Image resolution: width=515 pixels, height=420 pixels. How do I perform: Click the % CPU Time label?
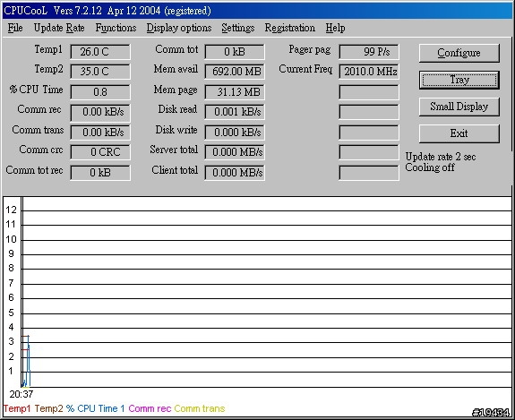[x=36, y=90]
